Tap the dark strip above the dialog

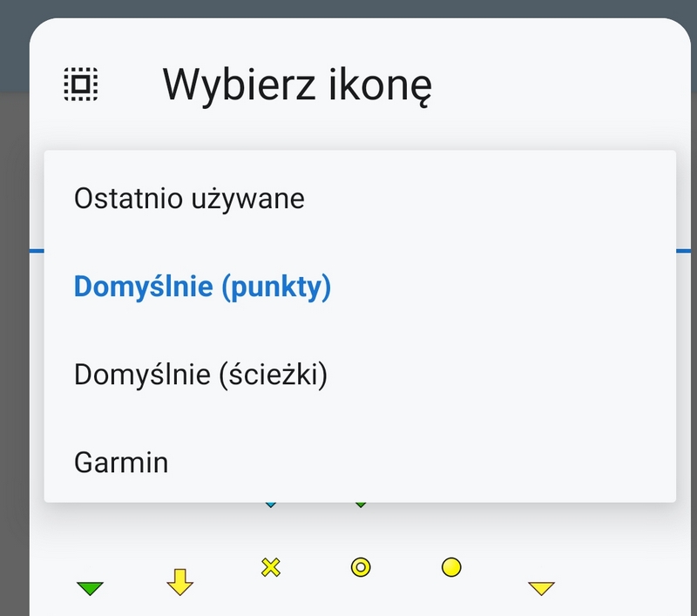[348, 10]
